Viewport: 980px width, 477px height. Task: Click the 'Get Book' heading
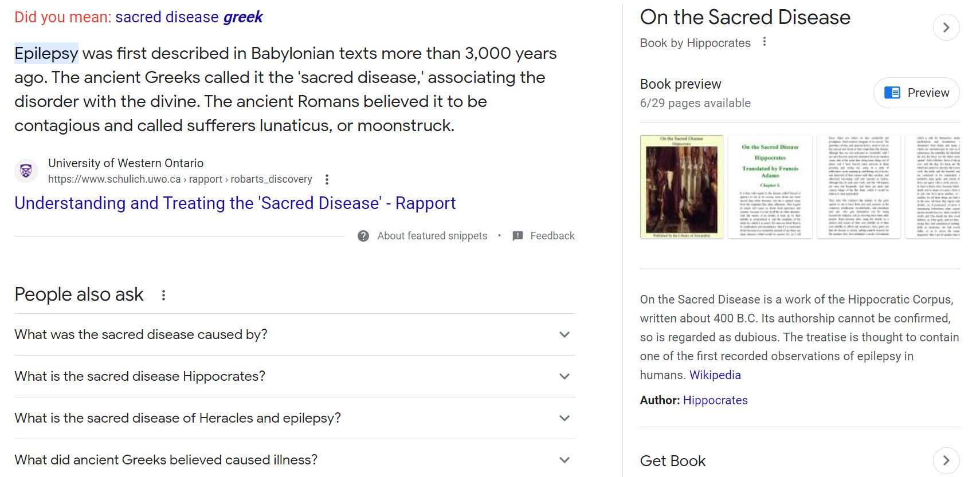pos(672,461)
